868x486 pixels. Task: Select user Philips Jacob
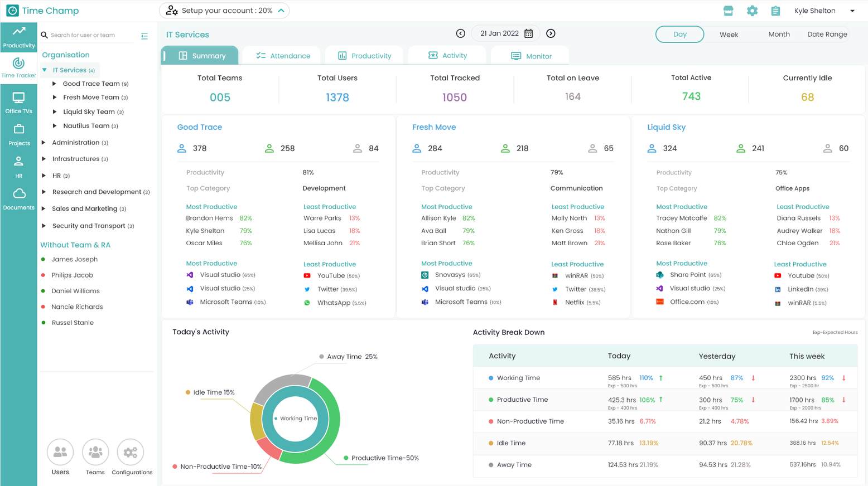pos(72,275)
